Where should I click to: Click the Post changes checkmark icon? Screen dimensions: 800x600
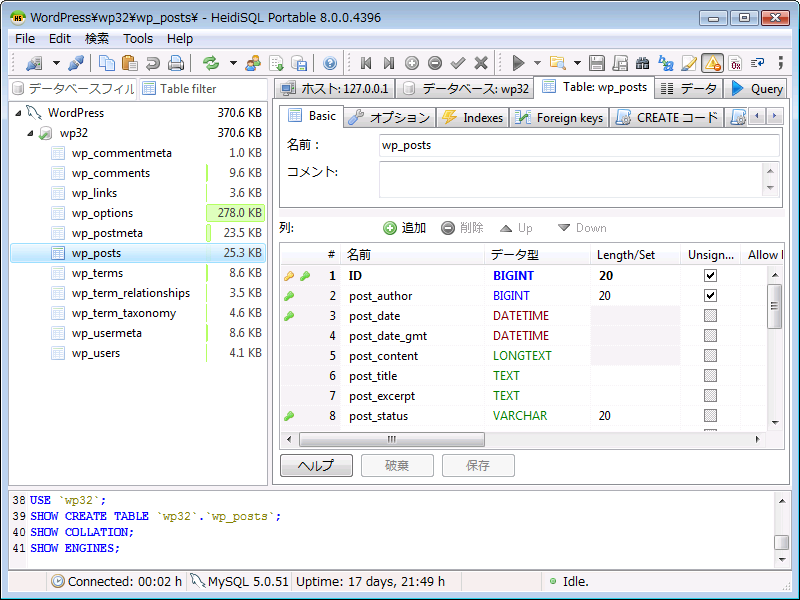(x=458, y=63)
